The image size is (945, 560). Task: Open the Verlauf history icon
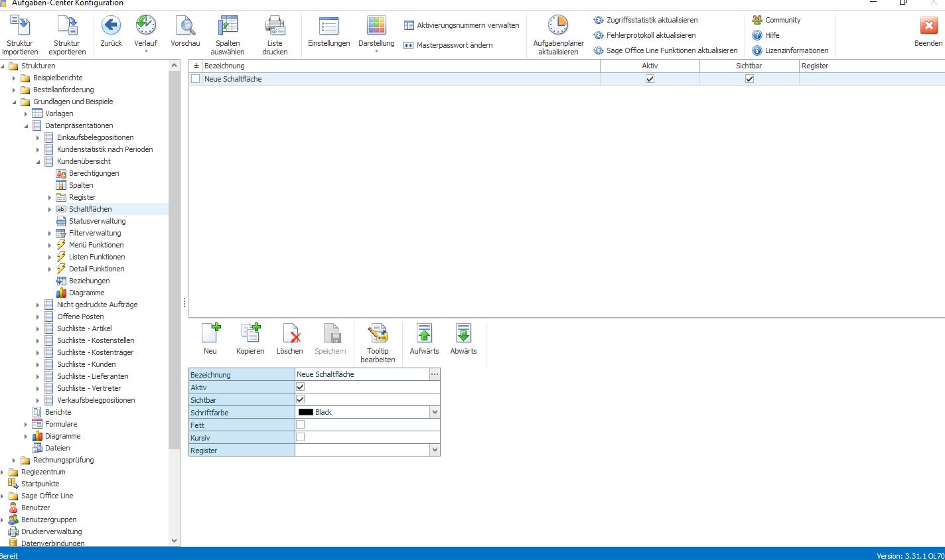146,25
